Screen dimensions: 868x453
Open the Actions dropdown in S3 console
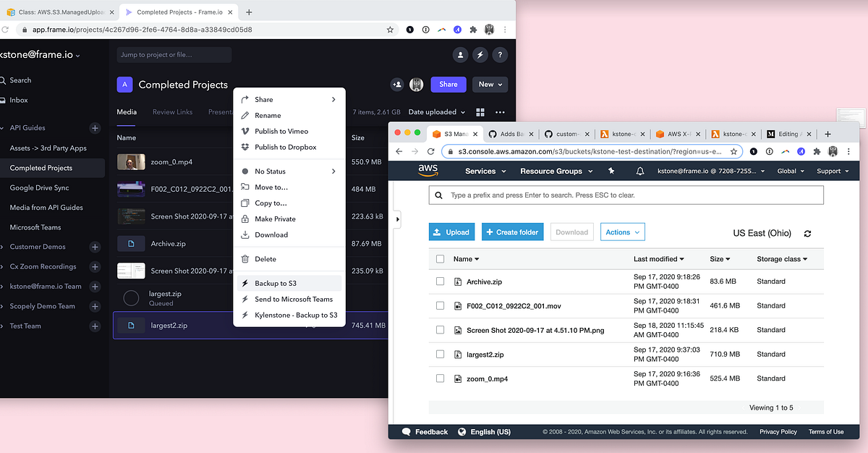[622, 232]
